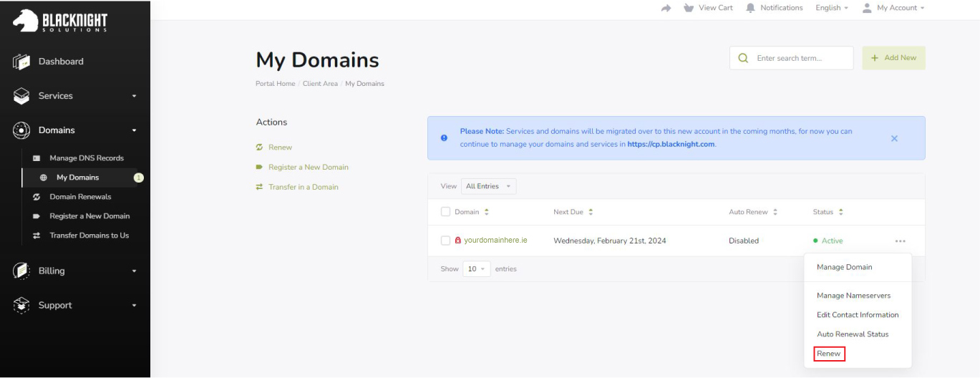
Task: Click the Dashboard sidebar icon
Action: [21, 62]
